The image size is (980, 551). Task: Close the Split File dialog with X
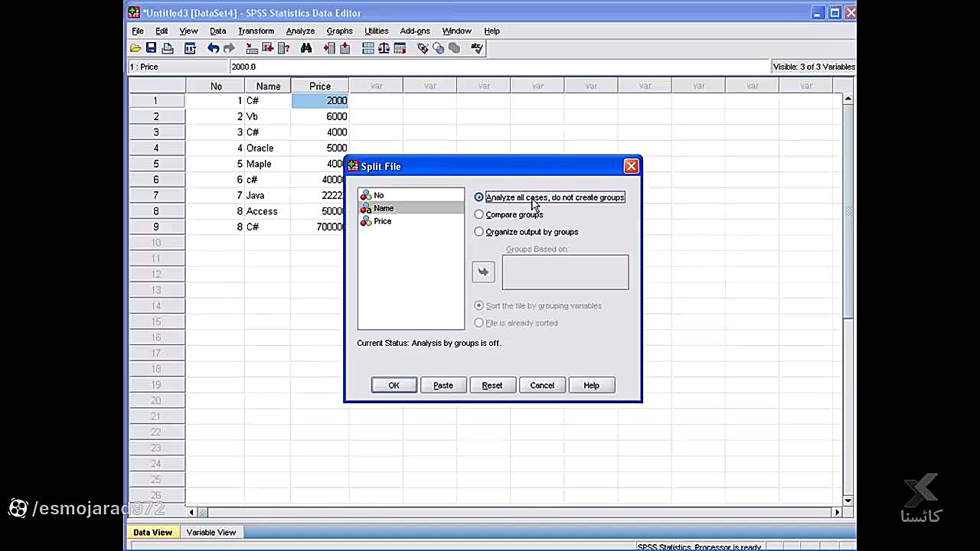click(x=631, y=166)
